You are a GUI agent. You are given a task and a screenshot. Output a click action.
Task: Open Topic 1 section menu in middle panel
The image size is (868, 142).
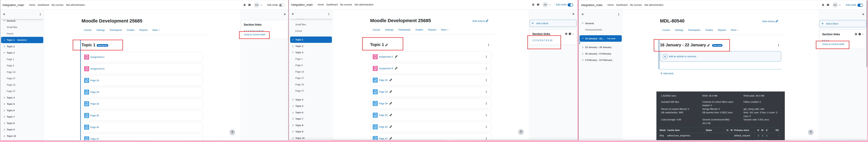click(x=489, y=45)
